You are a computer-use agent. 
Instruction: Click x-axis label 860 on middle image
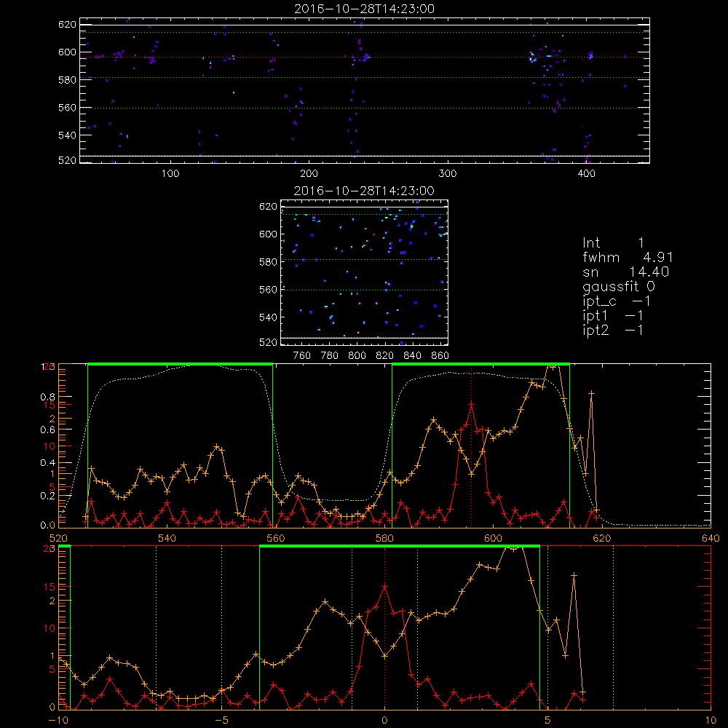tap(440, 356)
